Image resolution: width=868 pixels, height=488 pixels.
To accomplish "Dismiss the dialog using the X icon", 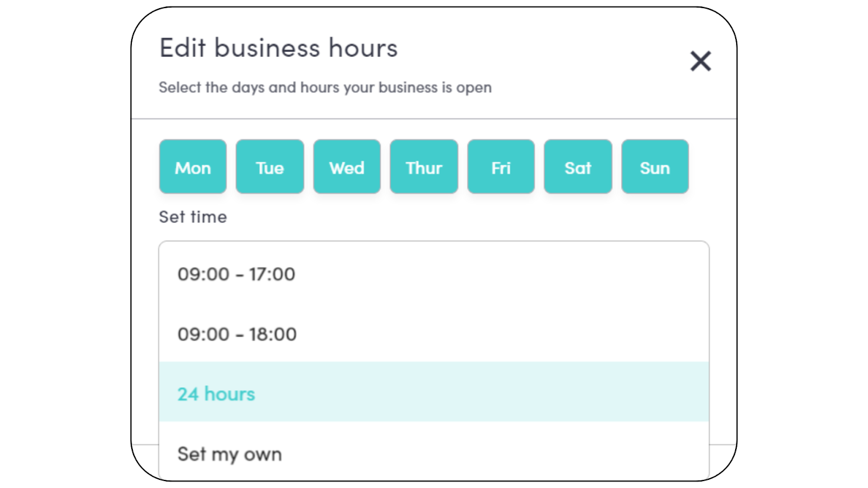I will [700, 61].
